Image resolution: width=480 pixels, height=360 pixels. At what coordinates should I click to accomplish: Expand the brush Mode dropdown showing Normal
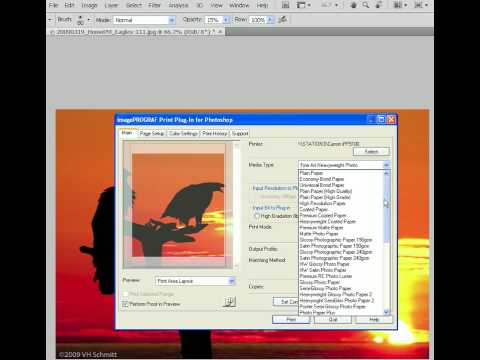[145, 20]
